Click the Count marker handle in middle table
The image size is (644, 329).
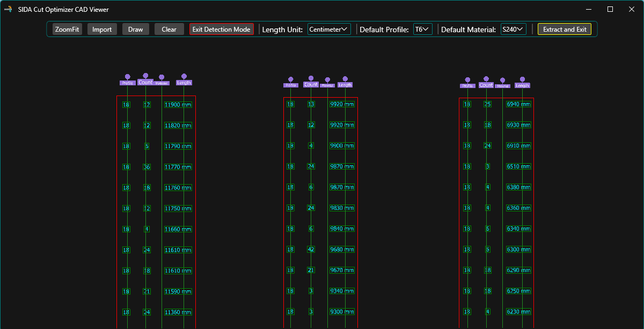point(311,78)
